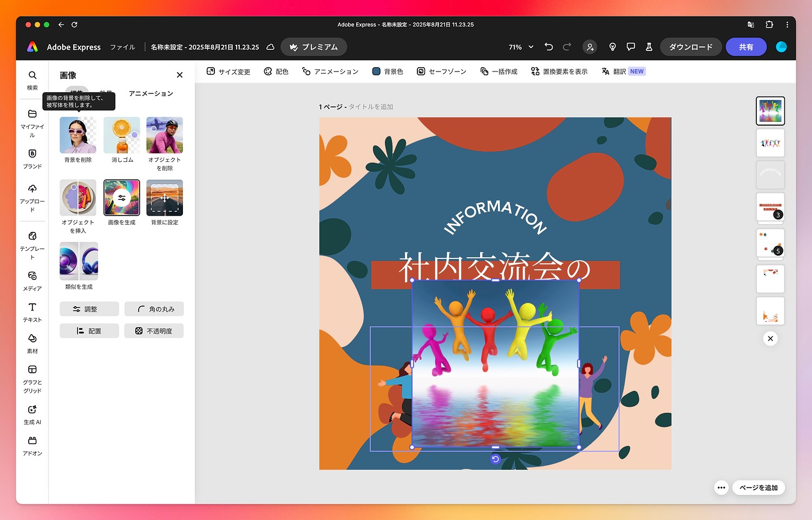Open the 71% zoom dropdown
This screenshot has width=812, height=520.
tap(519, 47)
